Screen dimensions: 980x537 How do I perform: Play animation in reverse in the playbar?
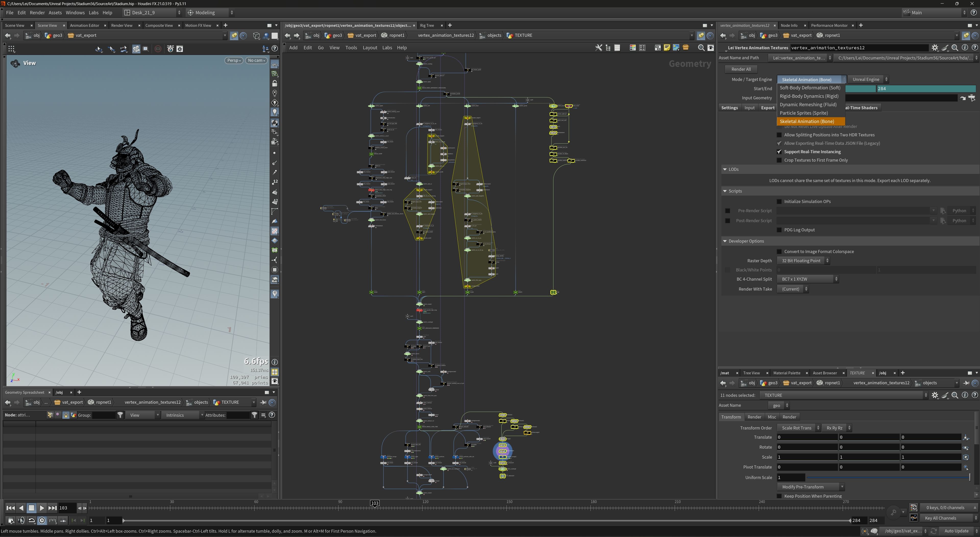point(21,508)
